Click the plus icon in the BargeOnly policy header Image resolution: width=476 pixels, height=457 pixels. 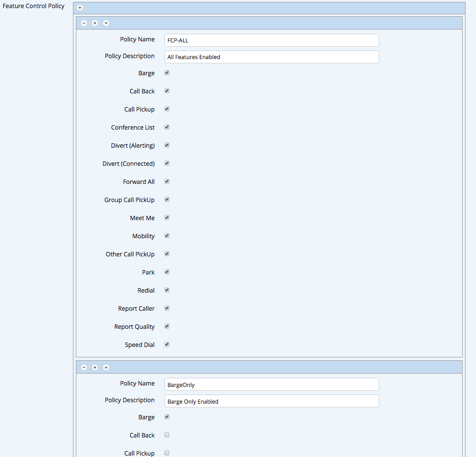coord(95,367)
